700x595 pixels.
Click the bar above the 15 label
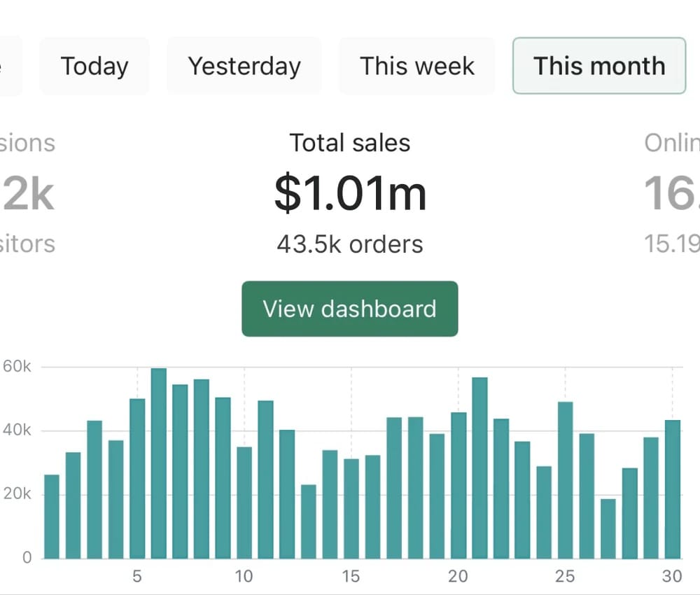[x=351, y=509]
